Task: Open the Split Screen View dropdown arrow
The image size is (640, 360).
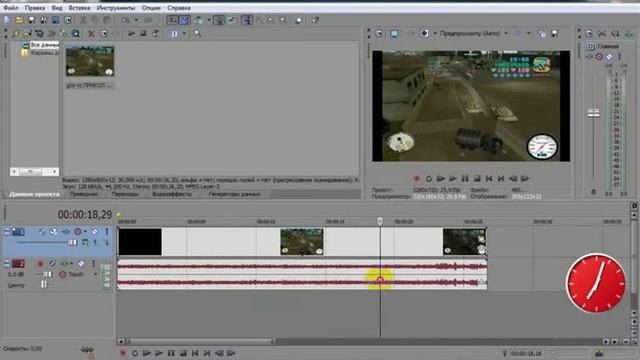Action: (x=435, y=33)
